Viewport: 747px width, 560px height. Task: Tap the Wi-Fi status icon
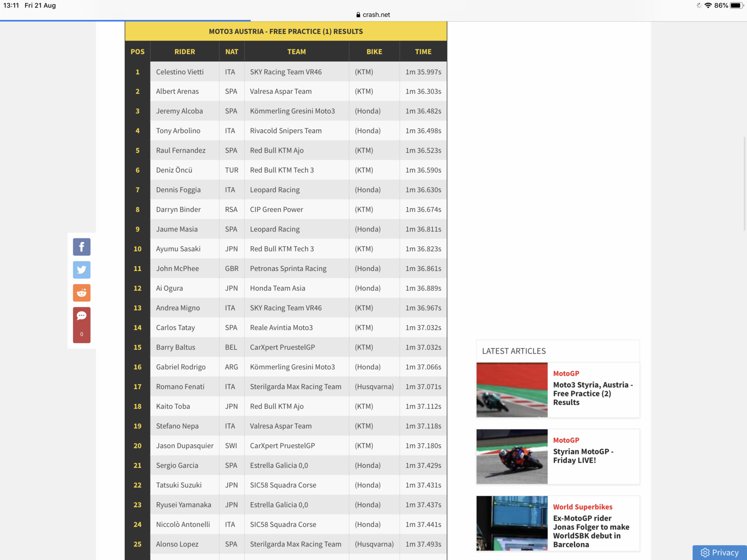[708, 6]
